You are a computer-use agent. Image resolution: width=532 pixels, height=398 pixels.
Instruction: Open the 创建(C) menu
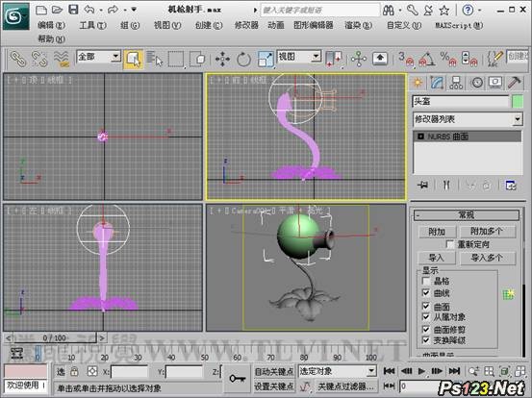[x=209, y=25]
